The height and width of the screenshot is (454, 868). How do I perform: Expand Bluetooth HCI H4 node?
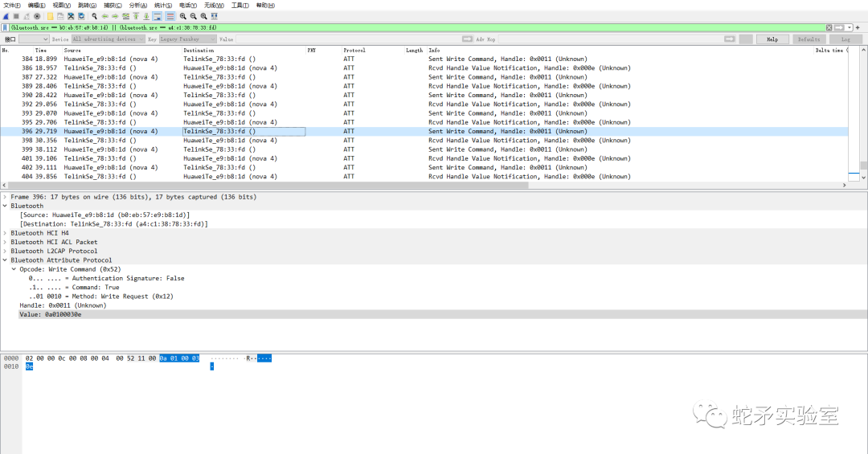click(x=5, y=233)
